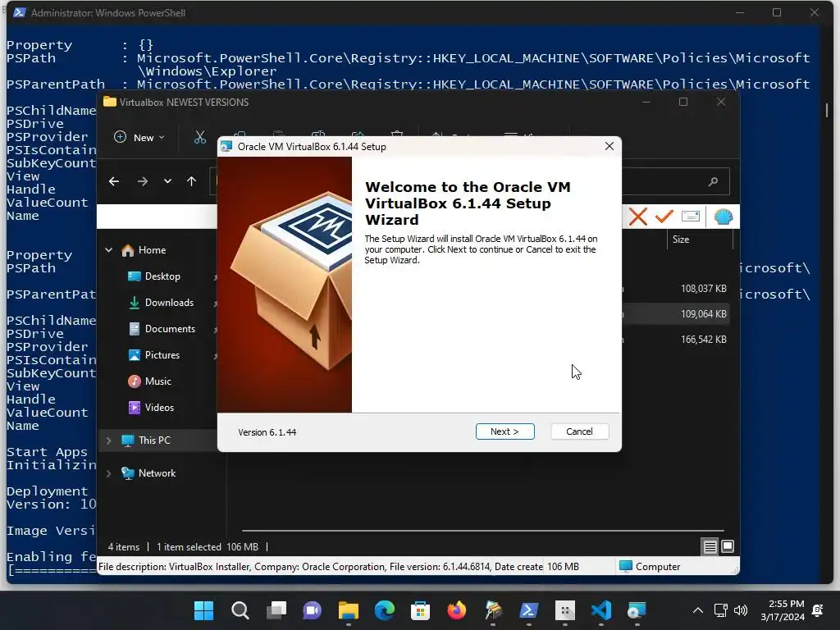Expand the Network node
The width and height of the screenshot is (840, 630).
point(109,473)
